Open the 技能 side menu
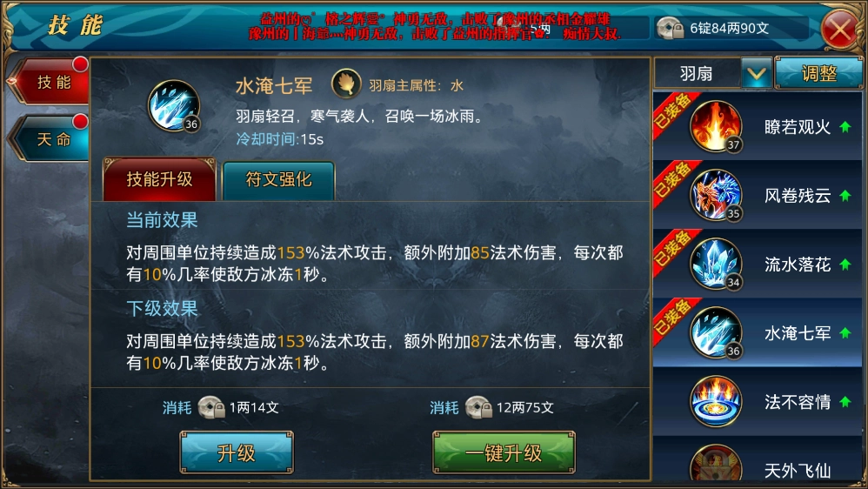Viewport: 868px width, 489px height. pyautogui.click(x=51, y=82)
